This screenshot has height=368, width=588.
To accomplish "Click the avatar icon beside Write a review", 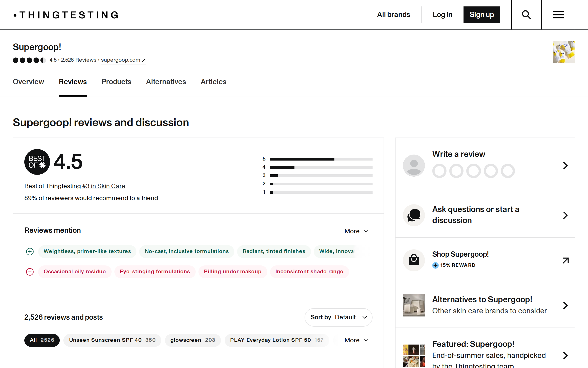I will (x=414, y=166).
